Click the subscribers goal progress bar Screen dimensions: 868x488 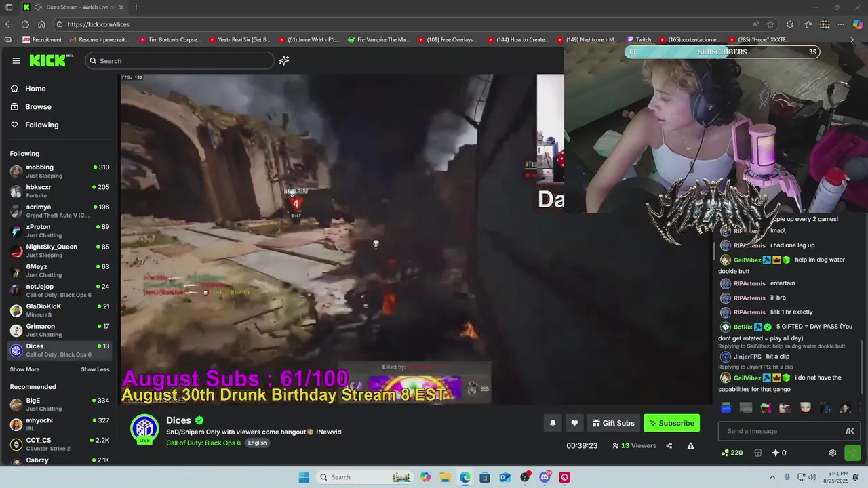click(x=722, y=52)
